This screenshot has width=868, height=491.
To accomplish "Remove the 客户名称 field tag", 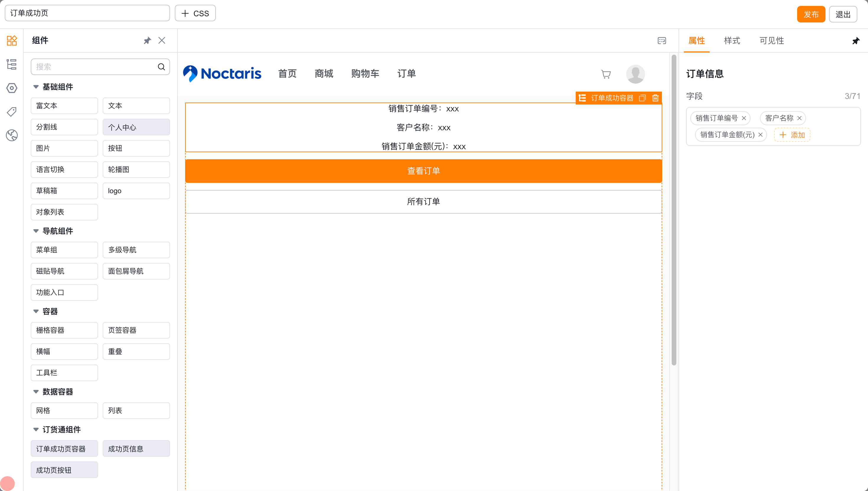I will click(799, 118).
